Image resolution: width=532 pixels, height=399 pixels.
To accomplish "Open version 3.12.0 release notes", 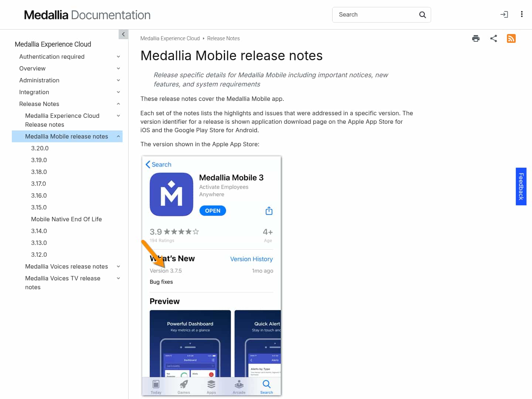I will tap(39, 255).
